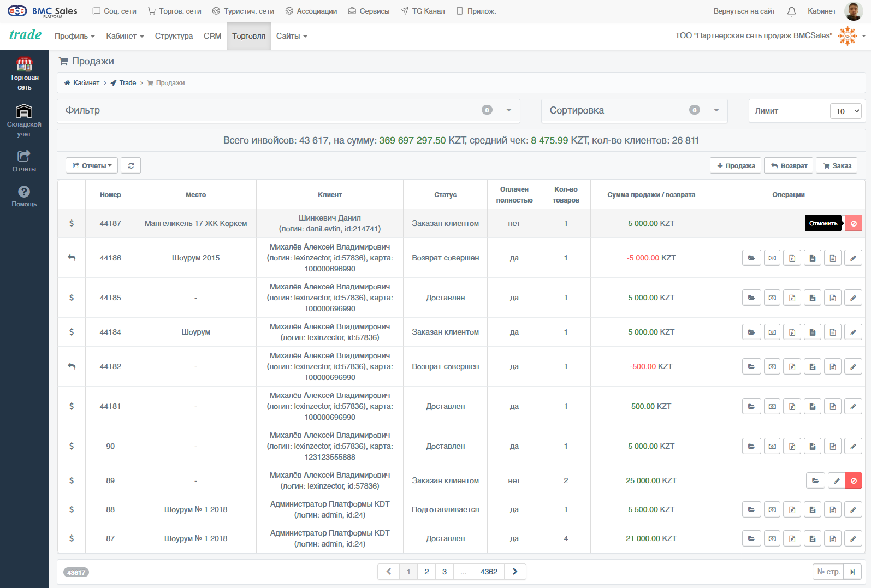Screen dimensions: 871x588
Task: Click the № стр. page number field
Action: (828, 572)
